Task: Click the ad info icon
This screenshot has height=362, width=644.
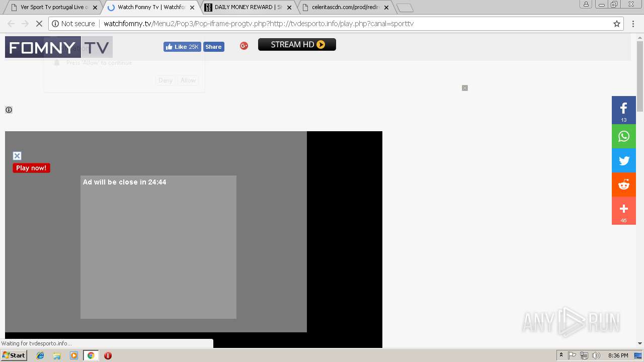Action: point(9,110)
